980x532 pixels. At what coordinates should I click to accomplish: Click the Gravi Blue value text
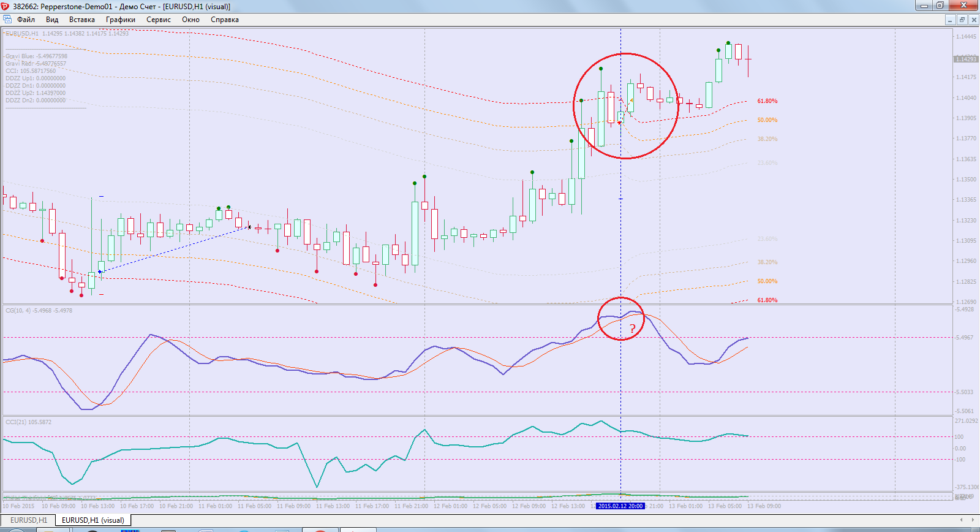(37, 56)
